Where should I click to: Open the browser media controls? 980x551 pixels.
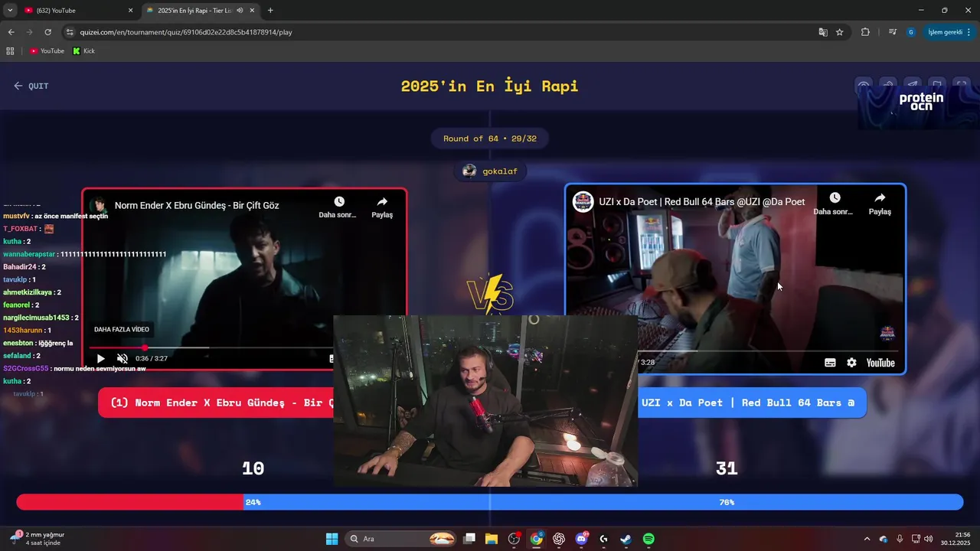(892, 32)
